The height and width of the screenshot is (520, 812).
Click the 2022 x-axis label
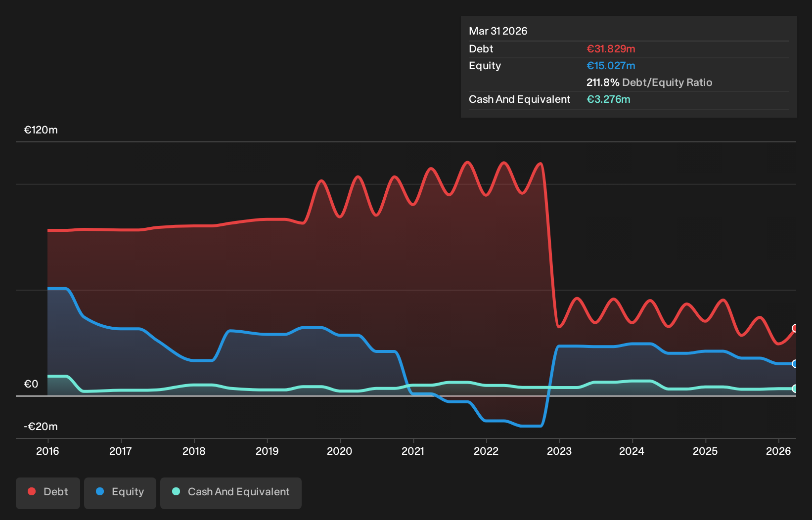(486, 451)
